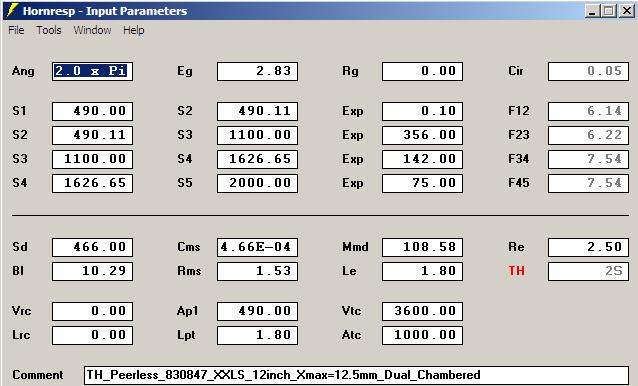Click the S3 field in the F23 row
Image resolution: width=638 pixels, height=386 pixels.
pyautogui.click(x=257, y=135)
